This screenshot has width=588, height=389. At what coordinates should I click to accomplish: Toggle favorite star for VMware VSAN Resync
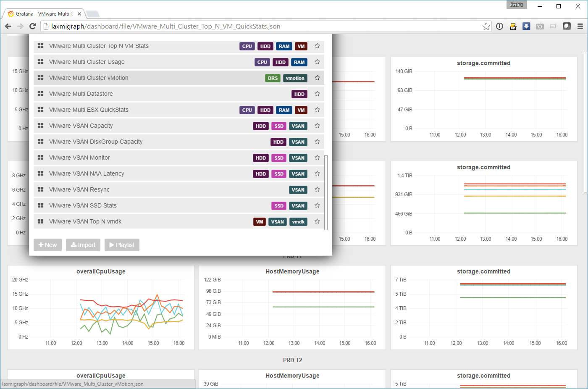pos(317,189)
